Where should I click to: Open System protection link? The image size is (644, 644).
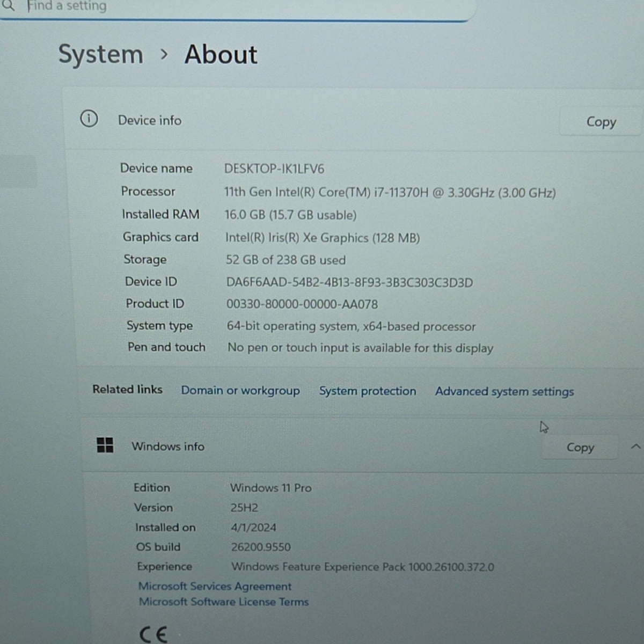368,391
